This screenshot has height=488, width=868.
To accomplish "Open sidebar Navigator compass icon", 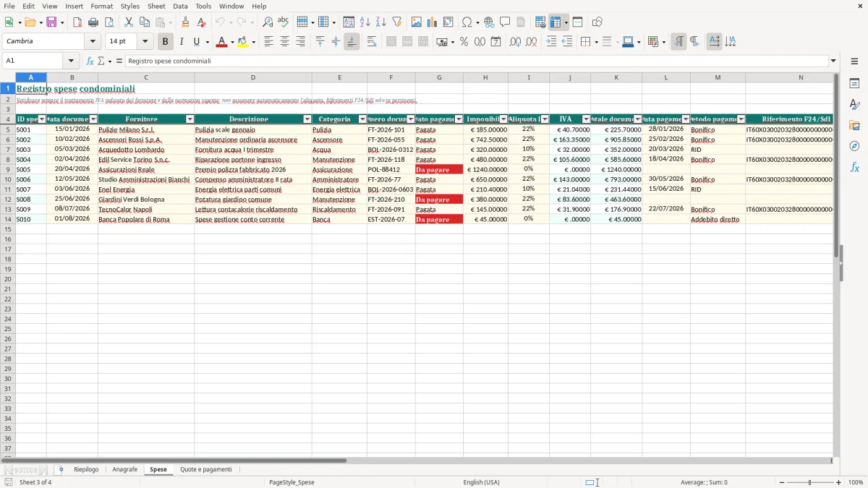I will pyautogui.click(x=854, y=147).
